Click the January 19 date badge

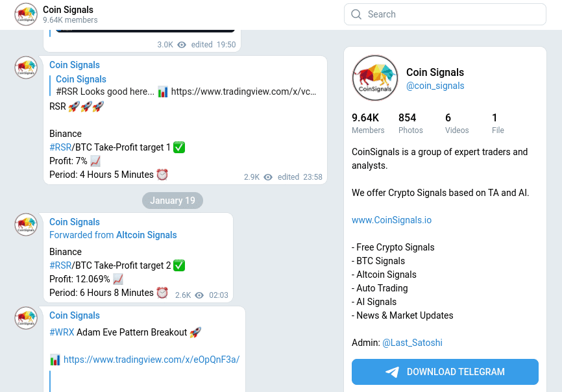point(172,201)
